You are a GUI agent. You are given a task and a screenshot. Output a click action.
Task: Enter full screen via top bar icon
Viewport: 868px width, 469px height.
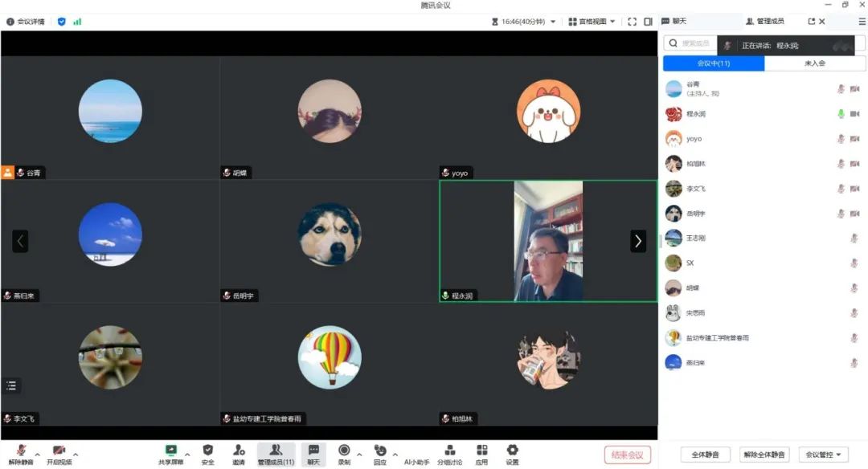pos(632,22)
